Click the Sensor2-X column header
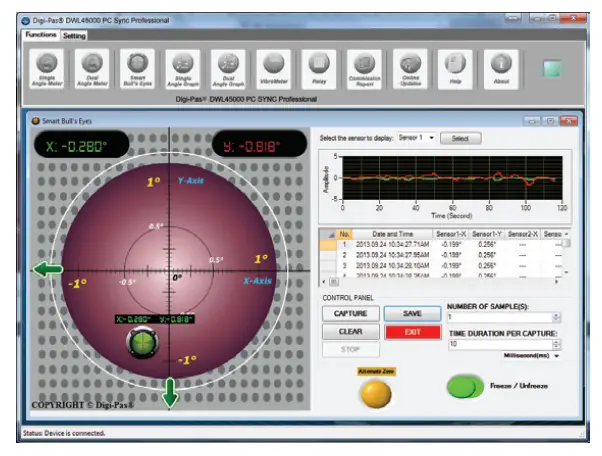 522,234
